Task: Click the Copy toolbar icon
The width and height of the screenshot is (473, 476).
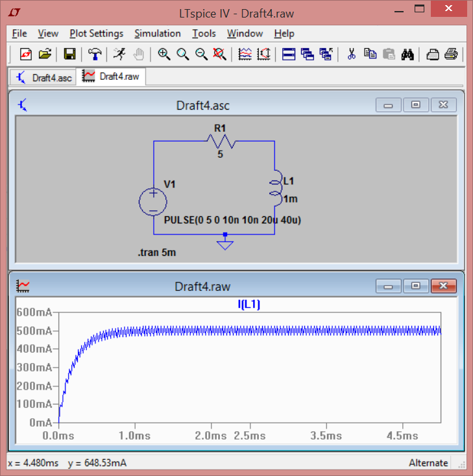Action: [x=370, y=55]
